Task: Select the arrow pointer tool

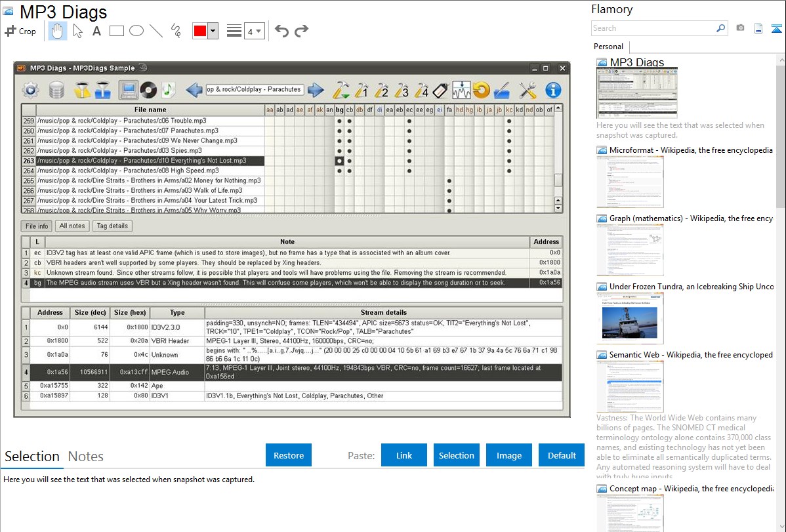Action: (x=77, y=31)
